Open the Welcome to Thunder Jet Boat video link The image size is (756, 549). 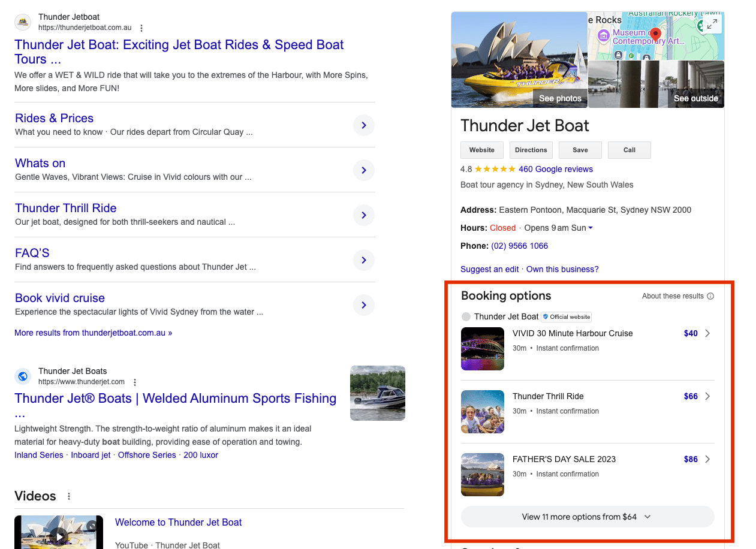coord(179,522)
